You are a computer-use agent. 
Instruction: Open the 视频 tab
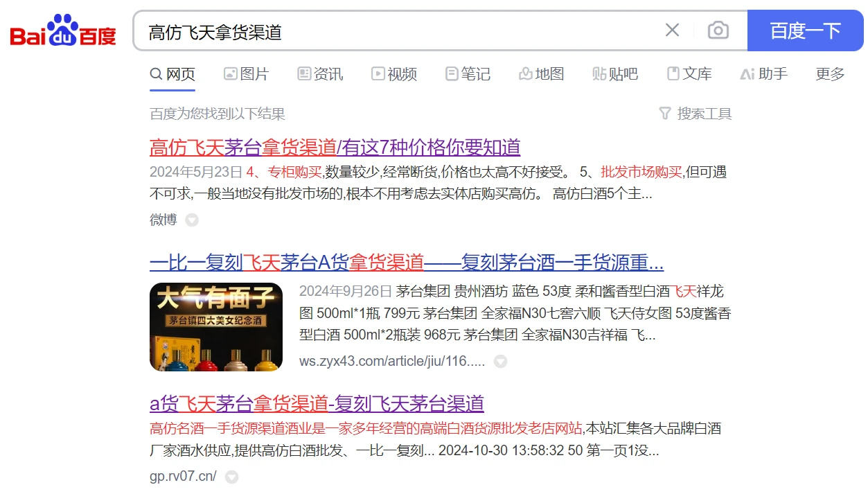394,73
